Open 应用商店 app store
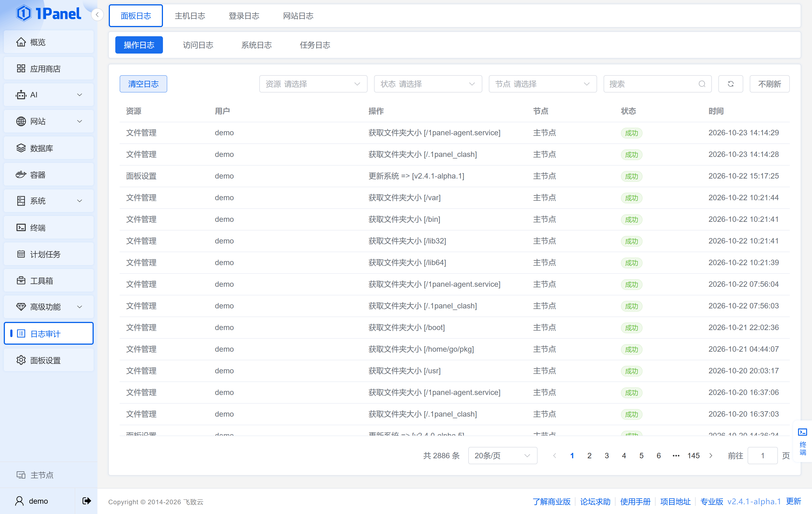Image resolution: width=812 pixels, height=514 pixels. (48, 69)
